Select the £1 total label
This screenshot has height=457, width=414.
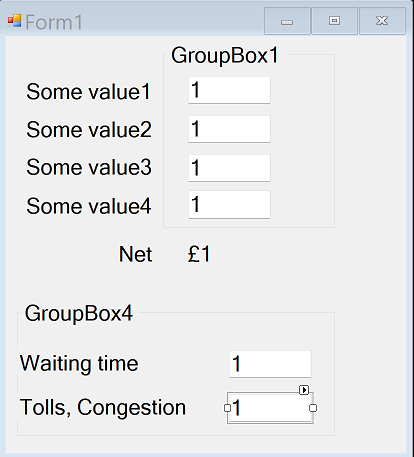point(199,254)
